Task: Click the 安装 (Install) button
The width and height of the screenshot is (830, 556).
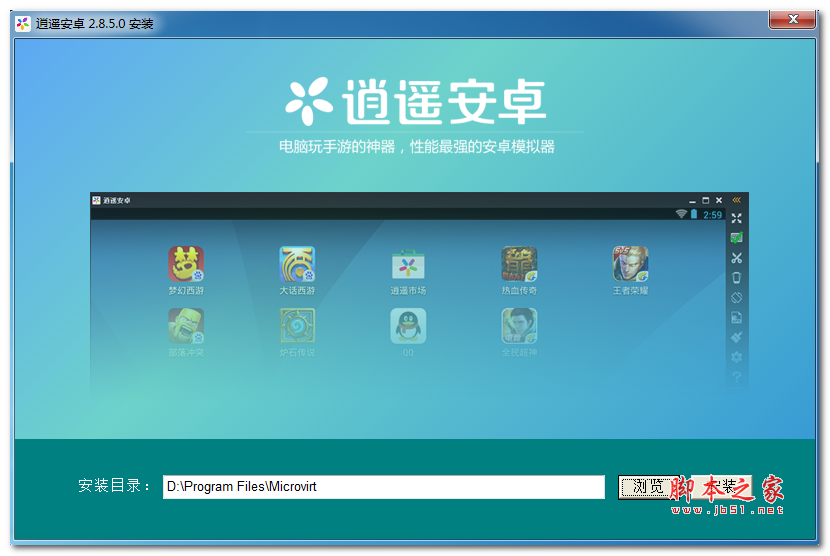Action: [x=723, y=487]
